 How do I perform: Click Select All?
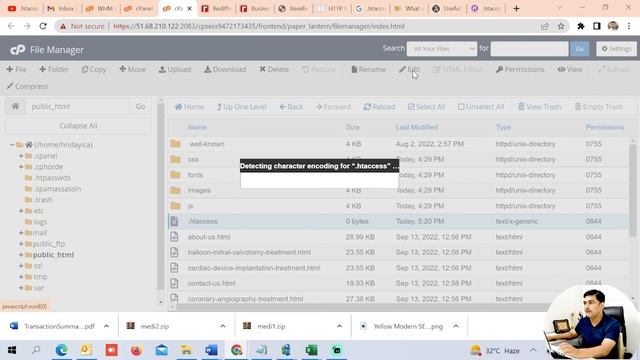[426, 107]
